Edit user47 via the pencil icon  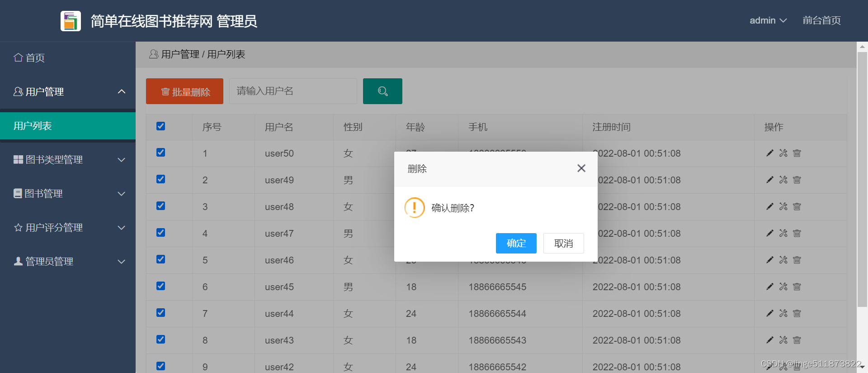coord(770,233)
